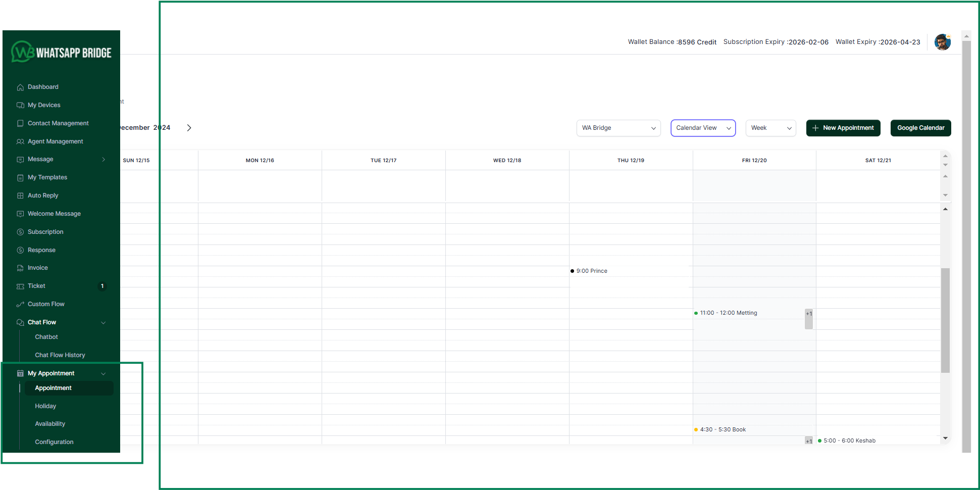Image resolution: width=980 pixels, height=490 pixels.
Task: Open My Devices menu item
Action: (x=44, y=105)
